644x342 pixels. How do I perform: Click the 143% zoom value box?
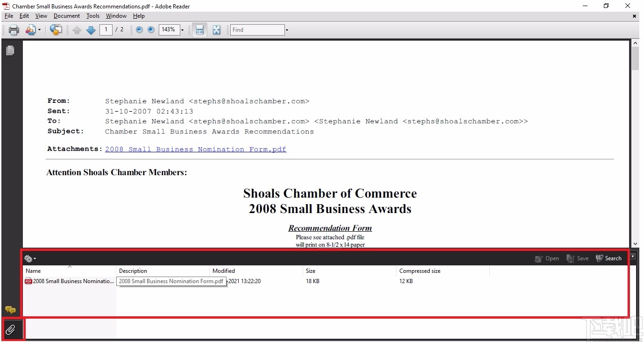point(169,29)
